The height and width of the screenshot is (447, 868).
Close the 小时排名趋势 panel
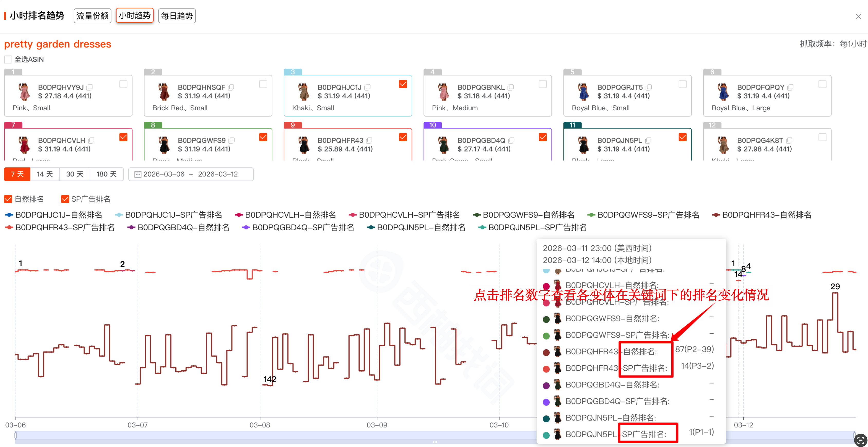point(858,16)
